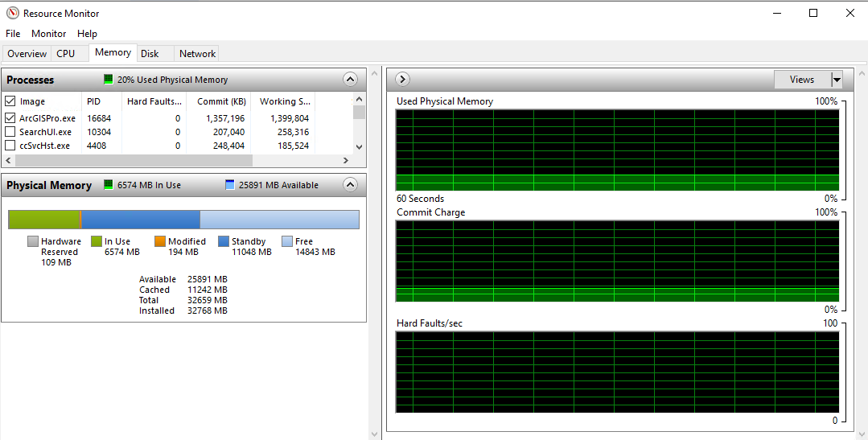Click the Hard Faults/sec graph

point(617,372)
